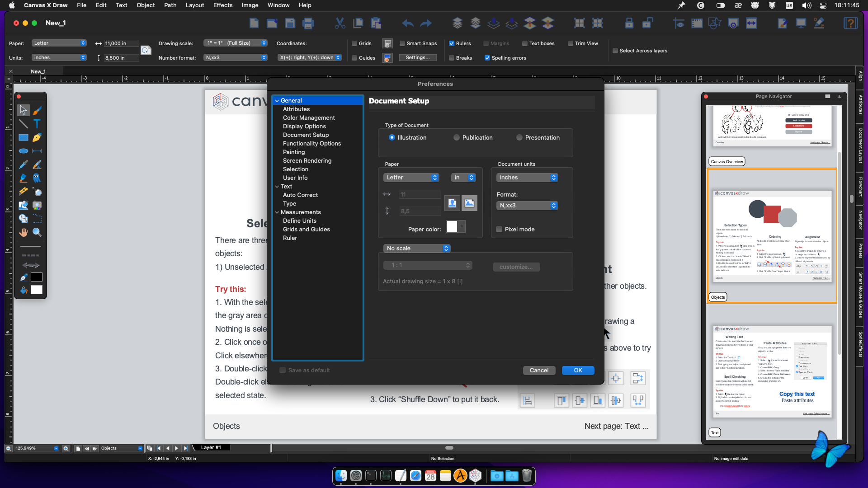Click the Cut scissors toolbar icon

click(340, 23)
